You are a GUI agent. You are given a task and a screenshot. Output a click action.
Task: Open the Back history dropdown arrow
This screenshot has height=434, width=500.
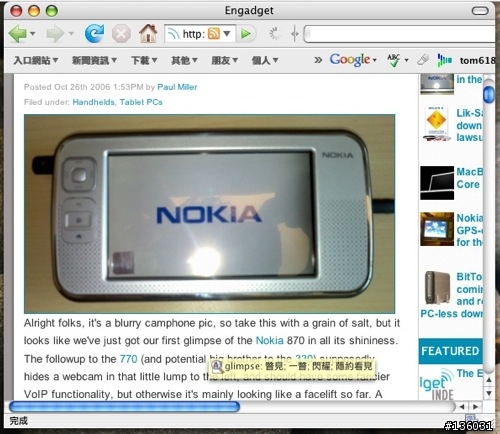(33, 34)
